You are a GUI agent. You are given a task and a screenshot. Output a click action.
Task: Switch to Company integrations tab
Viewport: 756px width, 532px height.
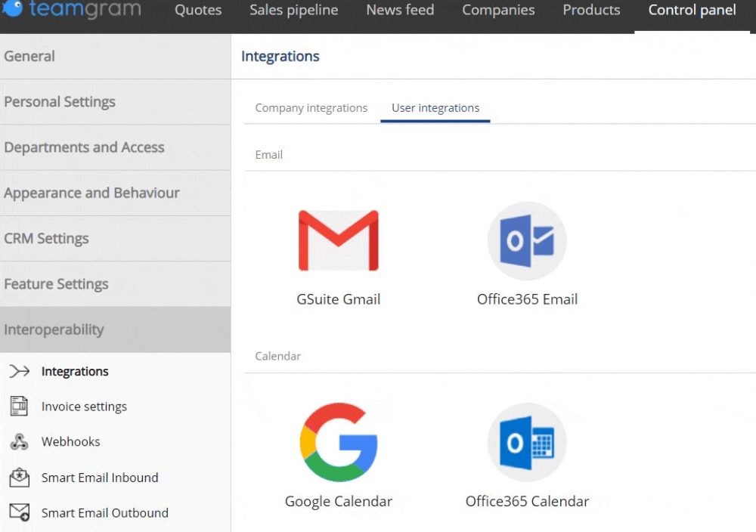tap(311, 108)
